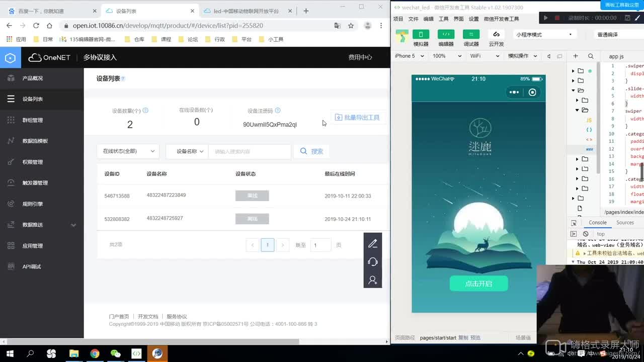Click the API调试 sidebar icon
Image resolution: width=644 pixels, height=362 pixels.
11,266
